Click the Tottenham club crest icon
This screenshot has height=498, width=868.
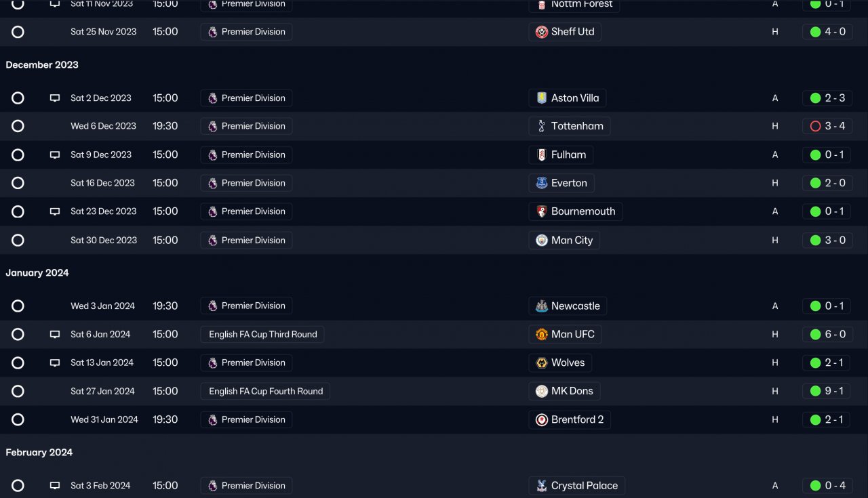[x=541, y=126]
